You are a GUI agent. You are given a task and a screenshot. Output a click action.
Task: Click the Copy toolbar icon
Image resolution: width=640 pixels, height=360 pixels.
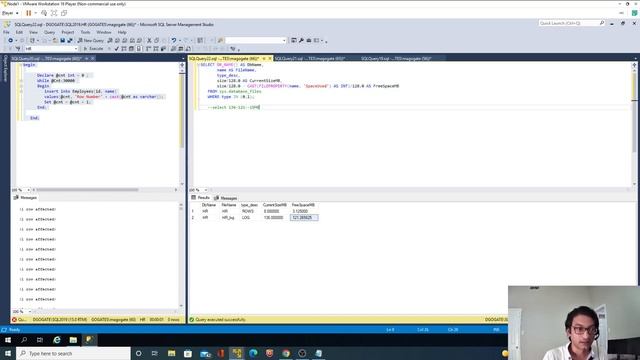pyautogui.click(x=157, y=40)
